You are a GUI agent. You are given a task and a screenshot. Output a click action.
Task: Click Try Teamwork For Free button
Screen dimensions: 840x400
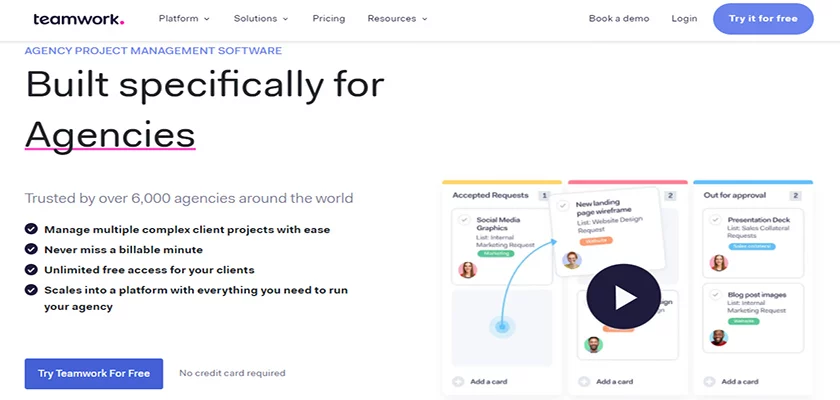(94, 373)
